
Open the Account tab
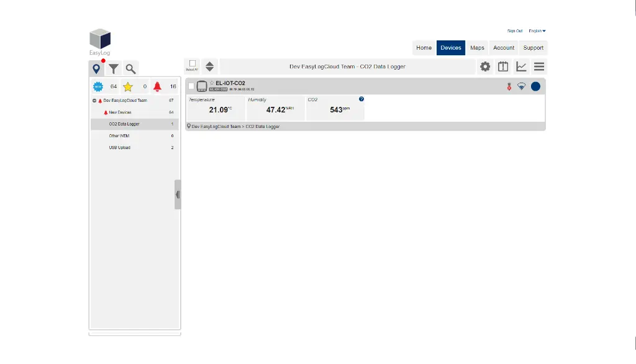504,48
